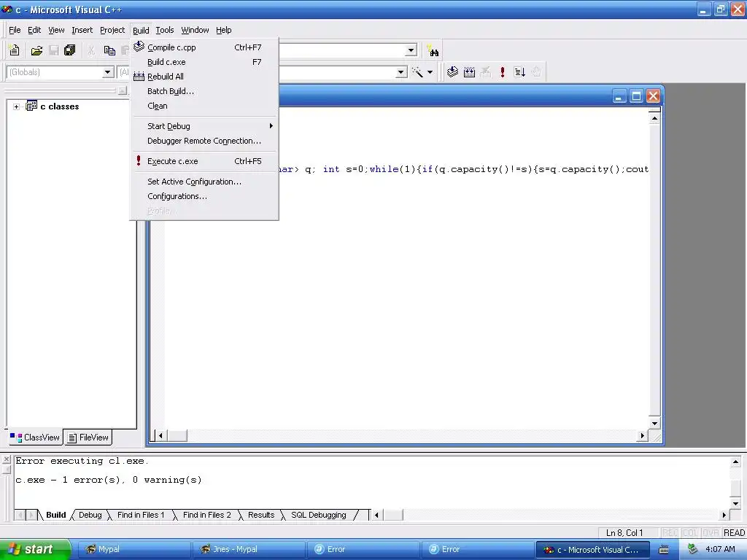Create a new text file from the toolbar
The height and width of the screenshot is (560, 747).
click(x=15, y=50)
